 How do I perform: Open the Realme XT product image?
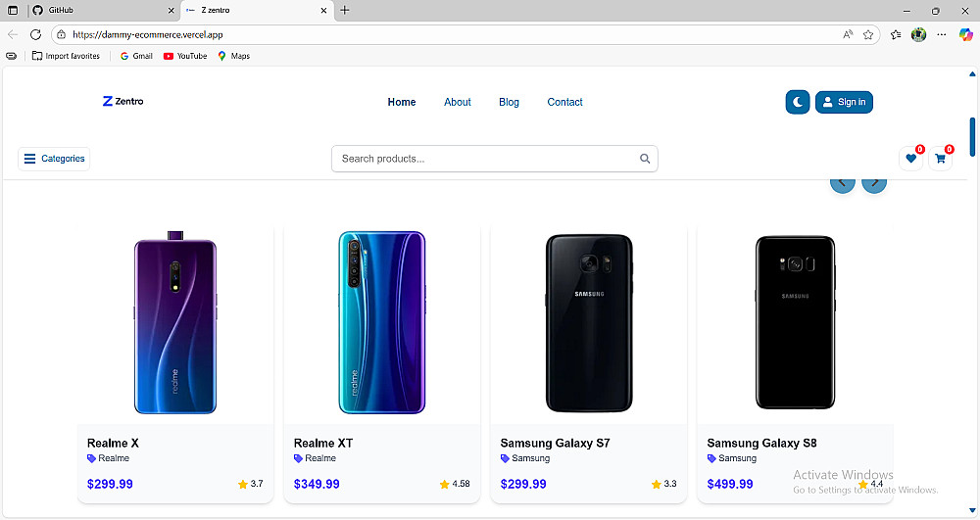(381, 322)
